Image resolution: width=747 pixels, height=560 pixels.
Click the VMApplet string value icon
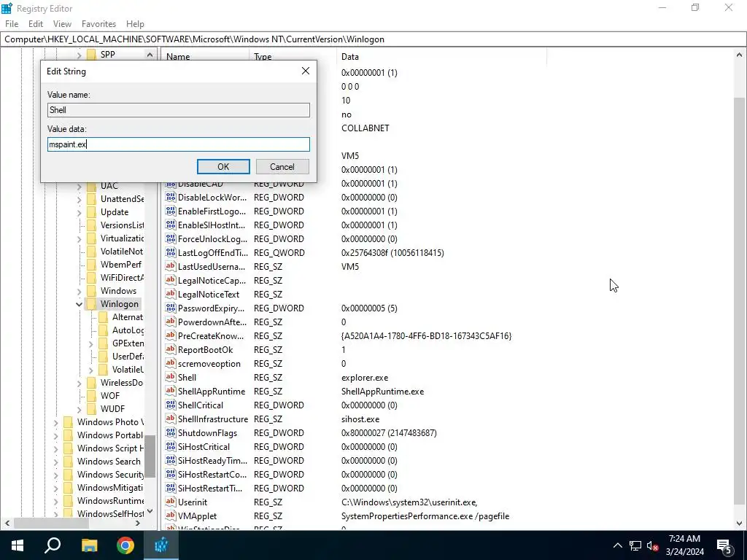(x=171, y=516)
